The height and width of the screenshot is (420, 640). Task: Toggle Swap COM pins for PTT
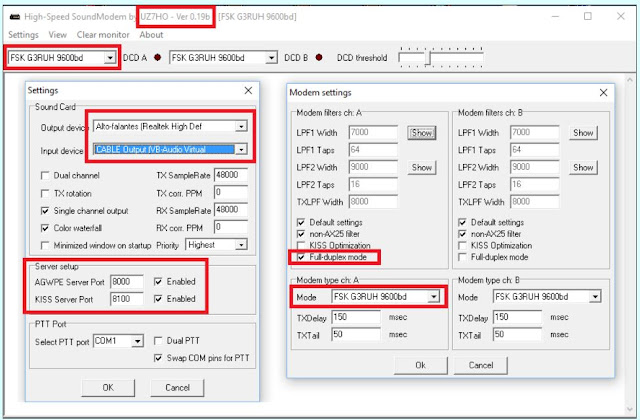[x=158, y=358]
